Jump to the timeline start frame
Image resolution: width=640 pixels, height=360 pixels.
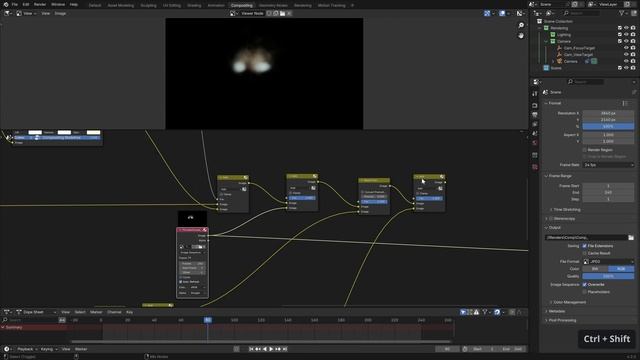click(251, 349)
